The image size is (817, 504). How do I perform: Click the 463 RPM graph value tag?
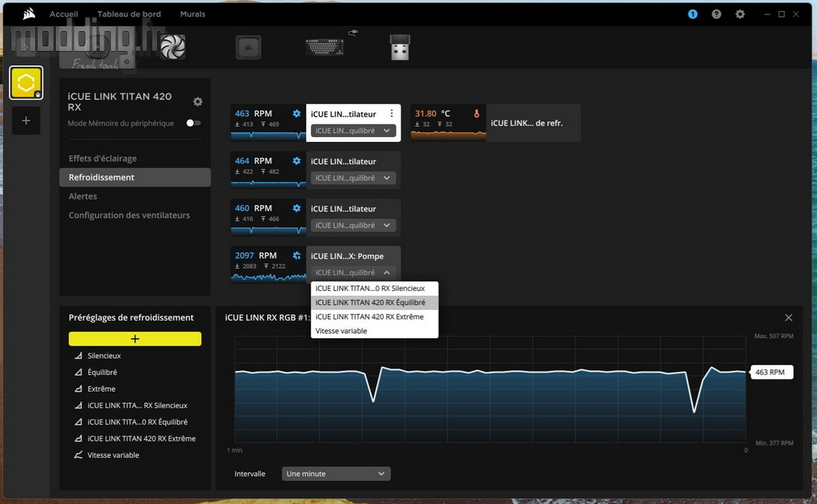770,372
